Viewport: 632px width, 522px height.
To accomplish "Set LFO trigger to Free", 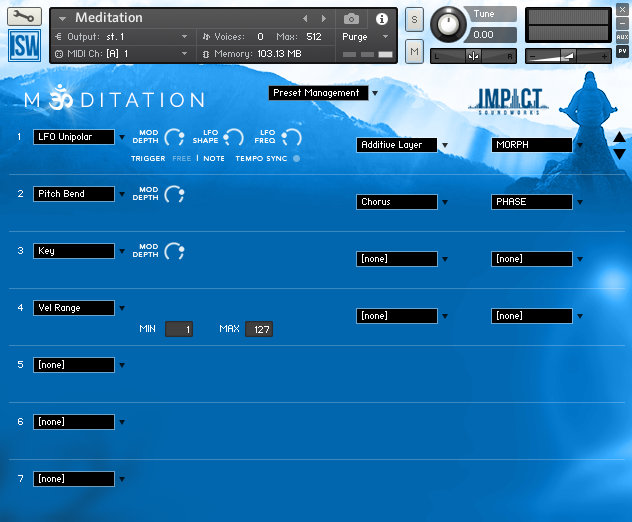I will pyautogui.click(x=182, y=158).
